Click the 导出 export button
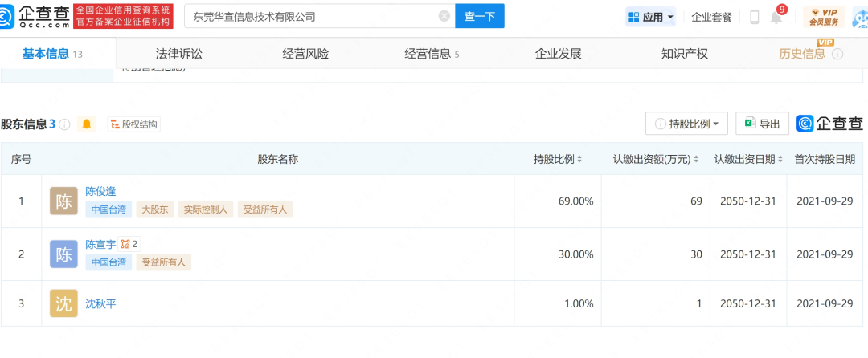868x358 pixels. (762, 124)
